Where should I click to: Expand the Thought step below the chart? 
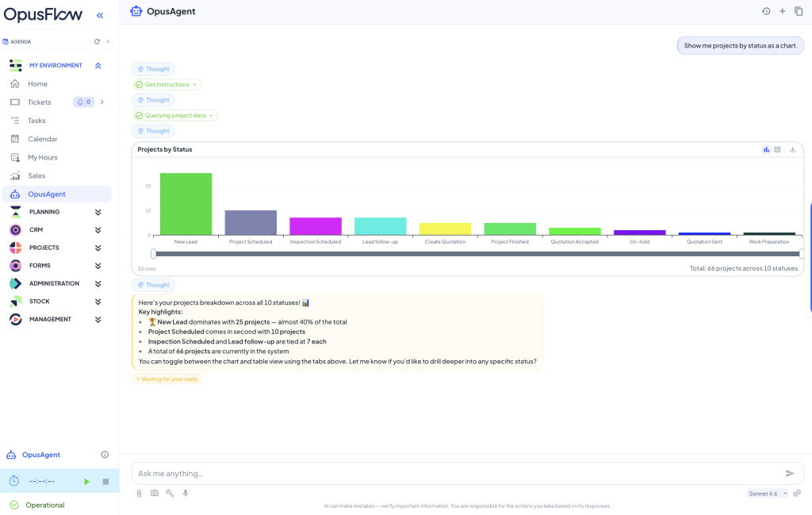153,285
